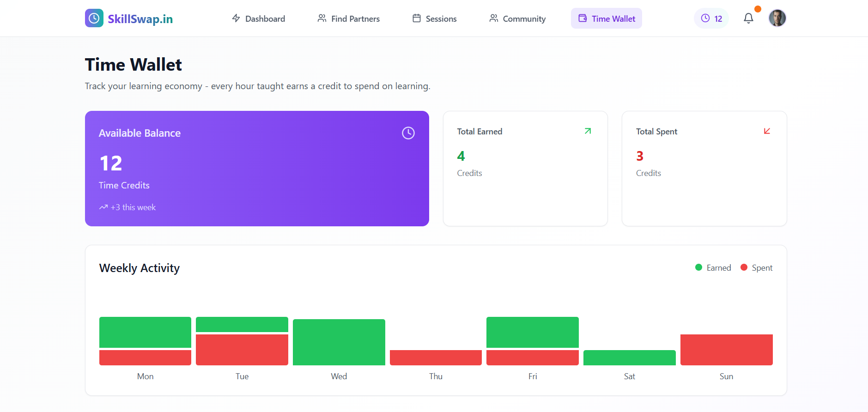Open the user profile avatar
The width and height of the screenshot is (868, 412).
click(x=777, y=18)
